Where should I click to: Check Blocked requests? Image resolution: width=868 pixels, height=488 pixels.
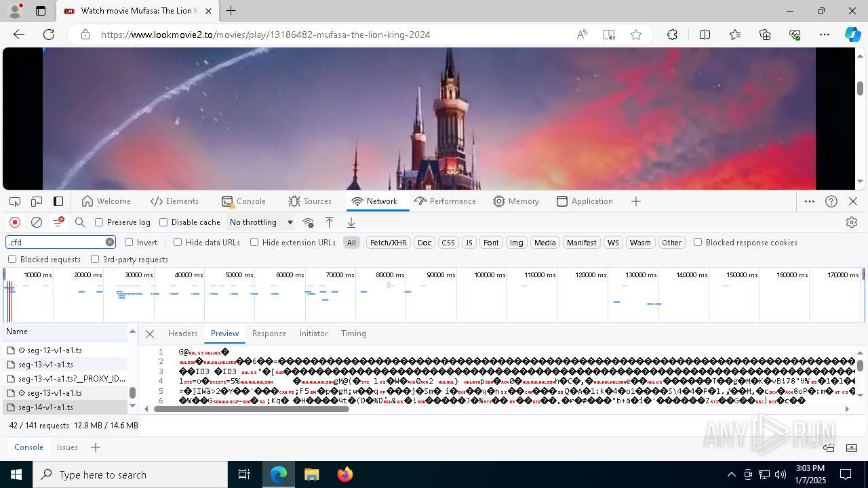click(x=12, y=259)
